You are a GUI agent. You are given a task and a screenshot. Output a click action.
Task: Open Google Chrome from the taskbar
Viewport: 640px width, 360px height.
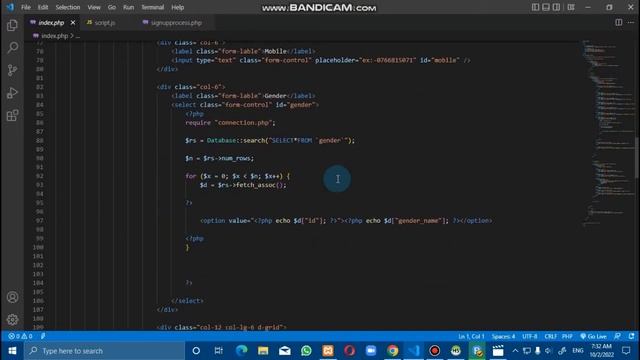coord(392,351)
